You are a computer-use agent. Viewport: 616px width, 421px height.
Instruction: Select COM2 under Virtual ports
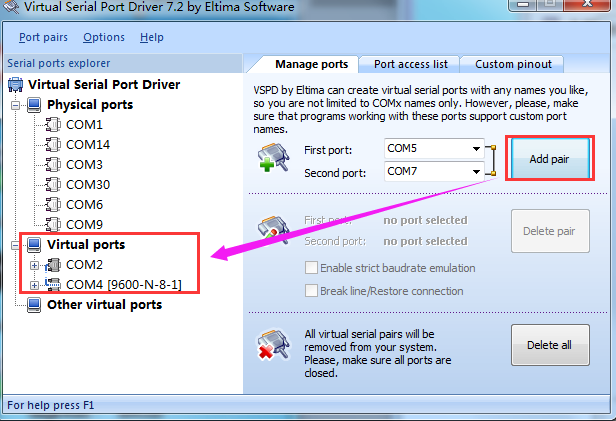pos(84,265)
